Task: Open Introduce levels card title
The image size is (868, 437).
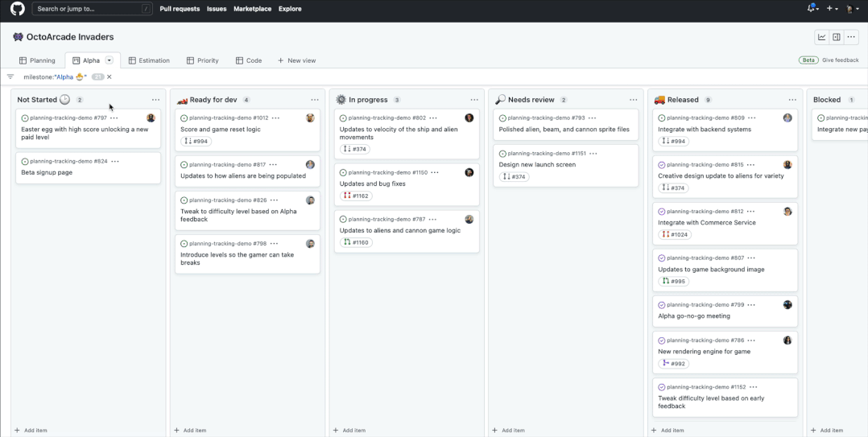Action: click(237, 259)
